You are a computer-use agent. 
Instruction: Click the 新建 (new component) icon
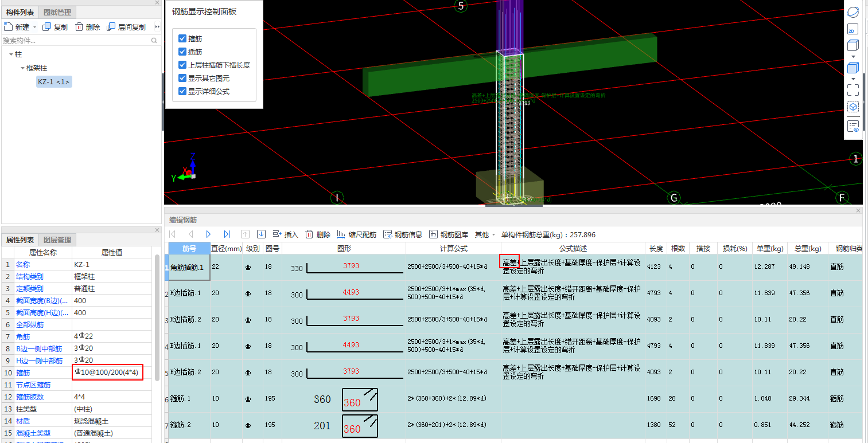(7, 27)
